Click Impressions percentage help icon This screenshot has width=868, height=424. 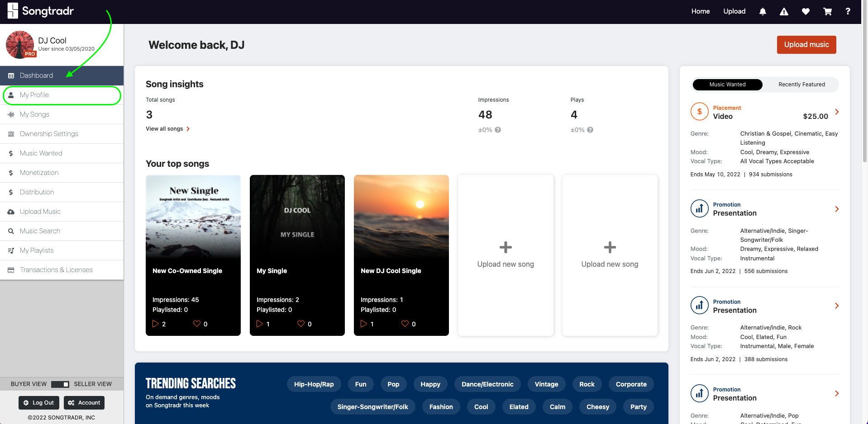point(498,130)
